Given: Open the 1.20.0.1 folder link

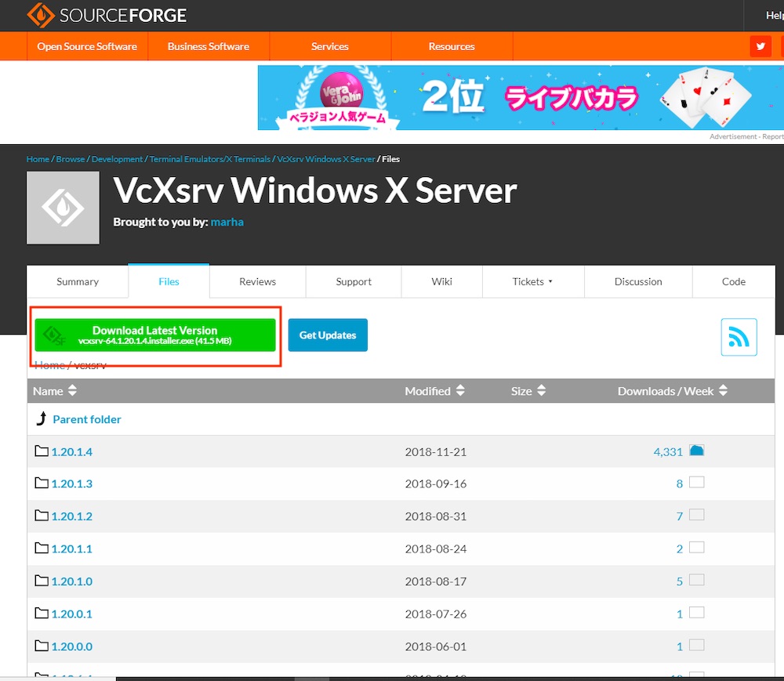Looking at the screenshot, I should click(72, 614).
